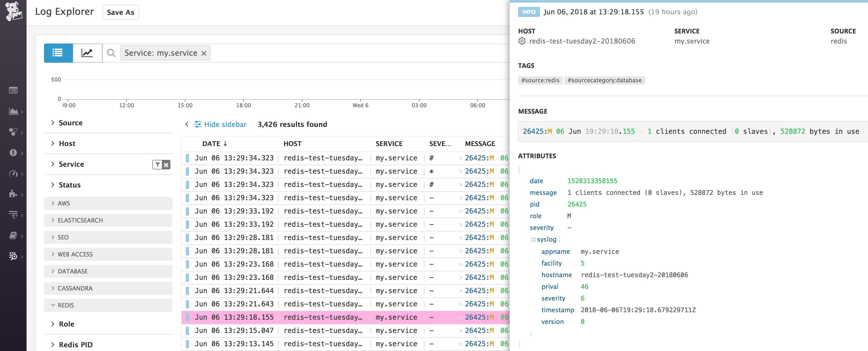The height and width of the screenshot is (351, 868).
Task: Click the magnifier icon in the query bar
Action: click(x=111, y=53)
